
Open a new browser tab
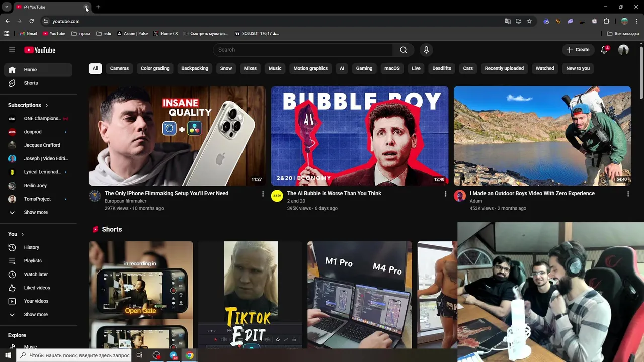[x=98, y=7]
